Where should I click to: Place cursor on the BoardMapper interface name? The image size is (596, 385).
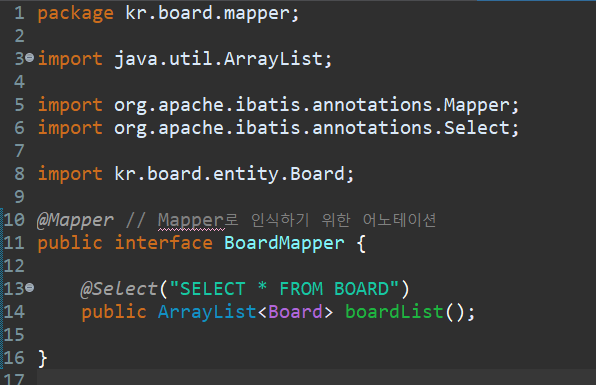pyautogui.click(x=284, y=243)
